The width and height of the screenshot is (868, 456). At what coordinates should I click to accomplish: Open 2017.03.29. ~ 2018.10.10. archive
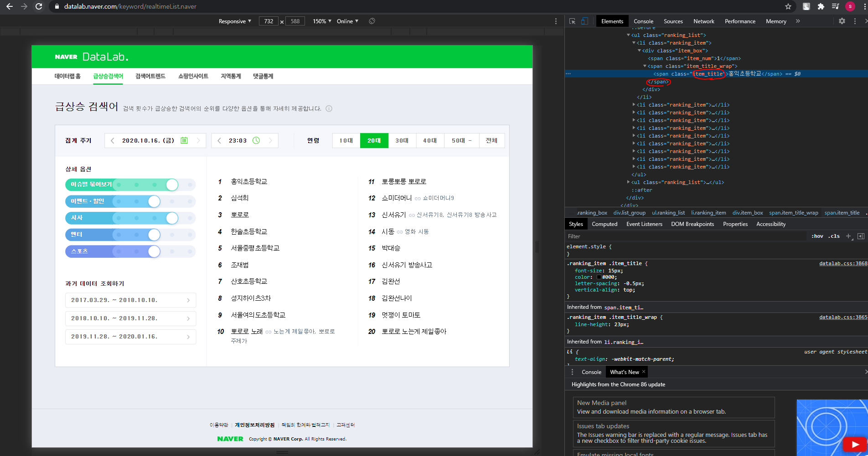click(x=131, y=300)
